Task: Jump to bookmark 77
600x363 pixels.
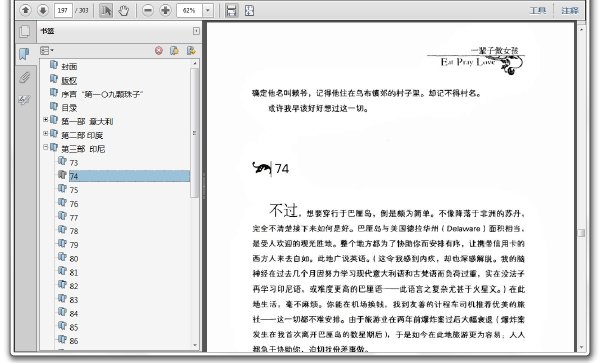Action: [74, 218]
